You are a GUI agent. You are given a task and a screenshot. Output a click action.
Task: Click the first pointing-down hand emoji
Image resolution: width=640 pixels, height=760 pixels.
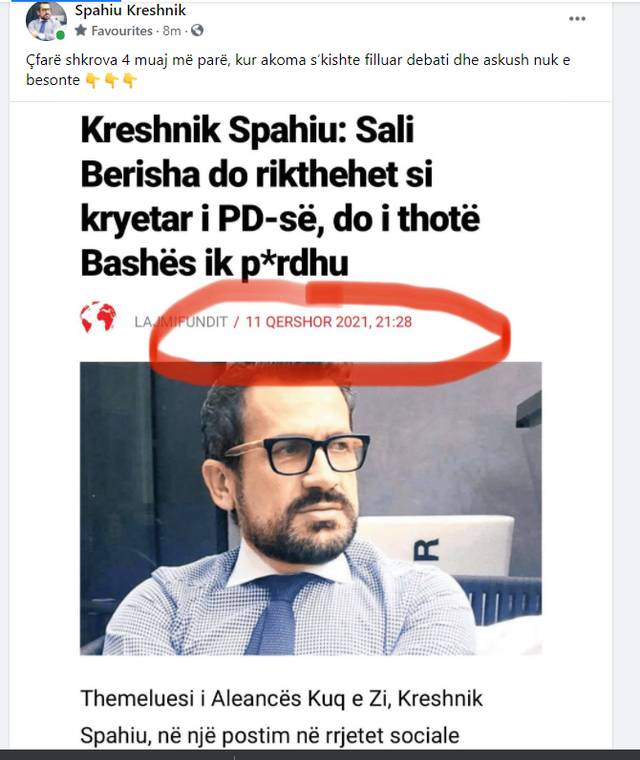click(x=92, y=80)
